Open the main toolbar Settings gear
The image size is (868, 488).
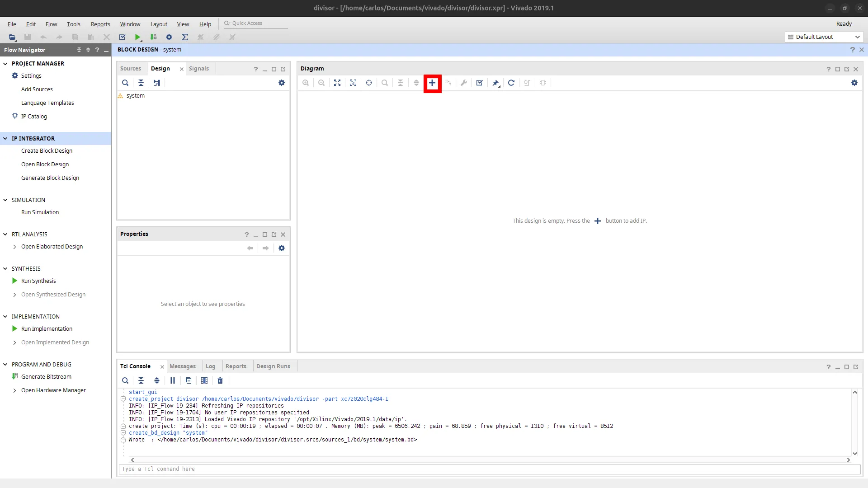coord(169,37)
